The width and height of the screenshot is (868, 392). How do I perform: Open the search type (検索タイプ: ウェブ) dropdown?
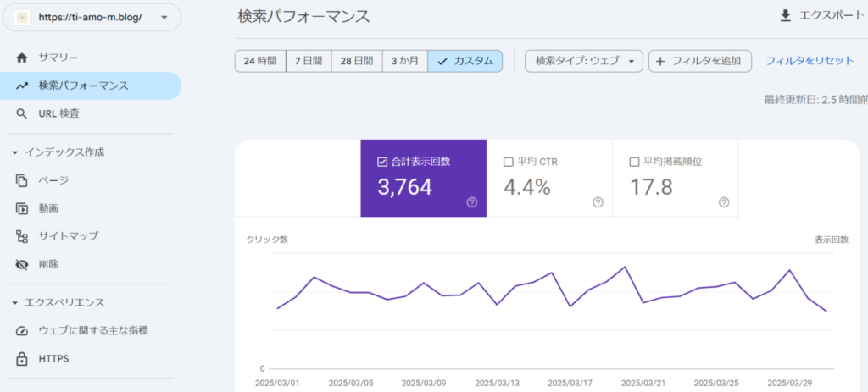tap(584, 61)
